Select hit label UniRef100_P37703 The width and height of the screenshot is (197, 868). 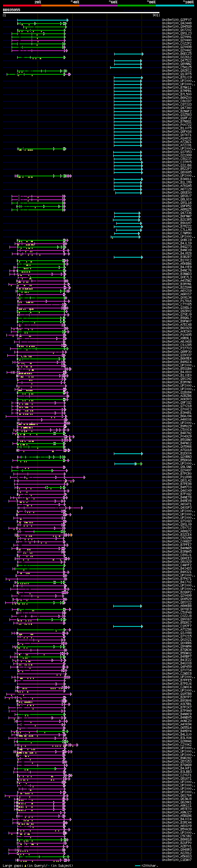[177, 349]
